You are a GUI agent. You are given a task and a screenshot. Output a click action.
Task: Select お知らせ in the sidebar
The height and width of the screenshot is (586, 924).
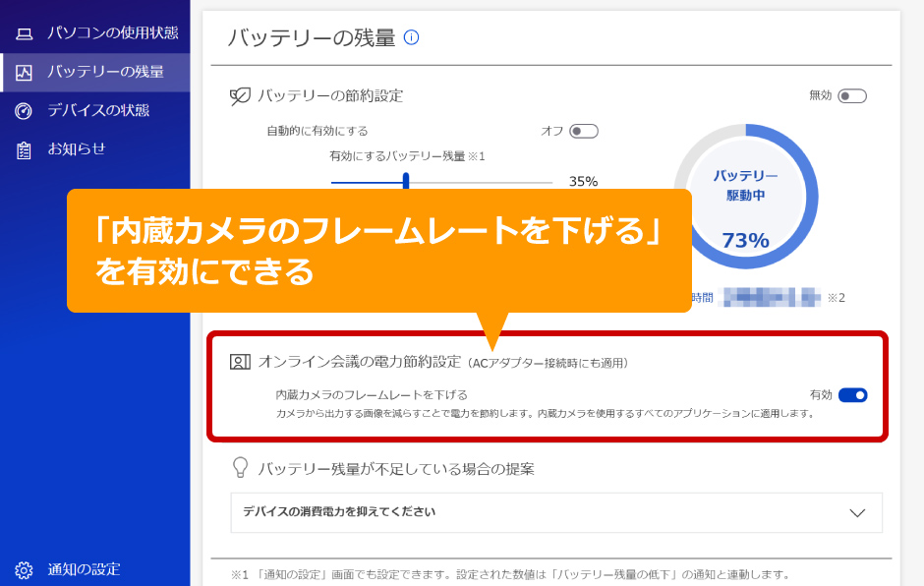coord(77,148)
